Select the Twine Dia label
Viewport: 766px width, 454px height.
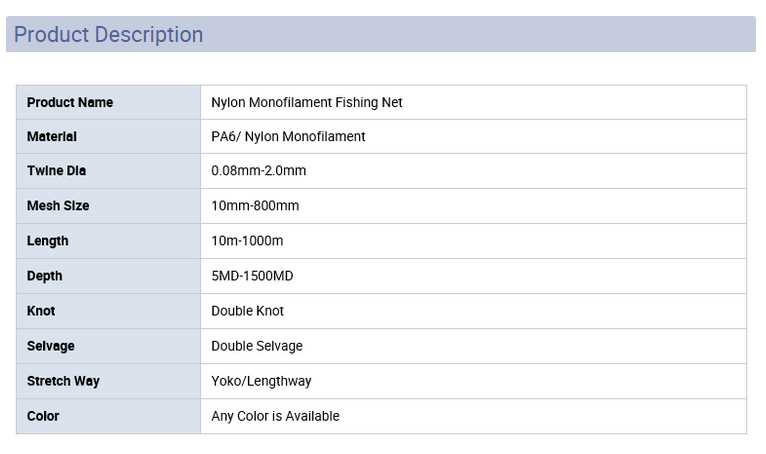(x=56, y=171)
